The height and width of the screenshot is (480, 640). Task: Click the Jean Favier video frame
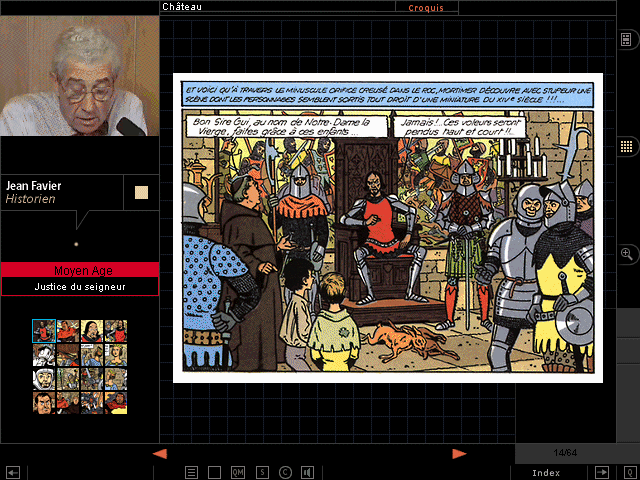coord(80,76)
